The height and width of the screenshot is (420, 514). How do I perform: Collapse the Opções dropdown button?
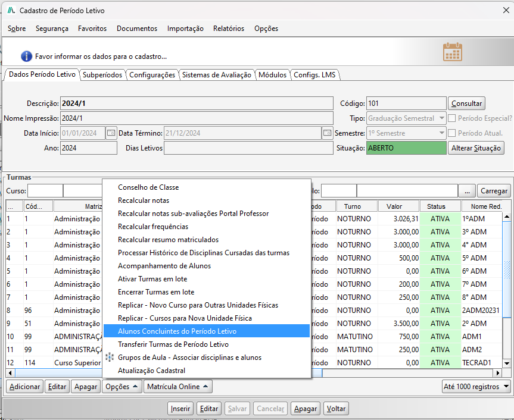(122, 387)
